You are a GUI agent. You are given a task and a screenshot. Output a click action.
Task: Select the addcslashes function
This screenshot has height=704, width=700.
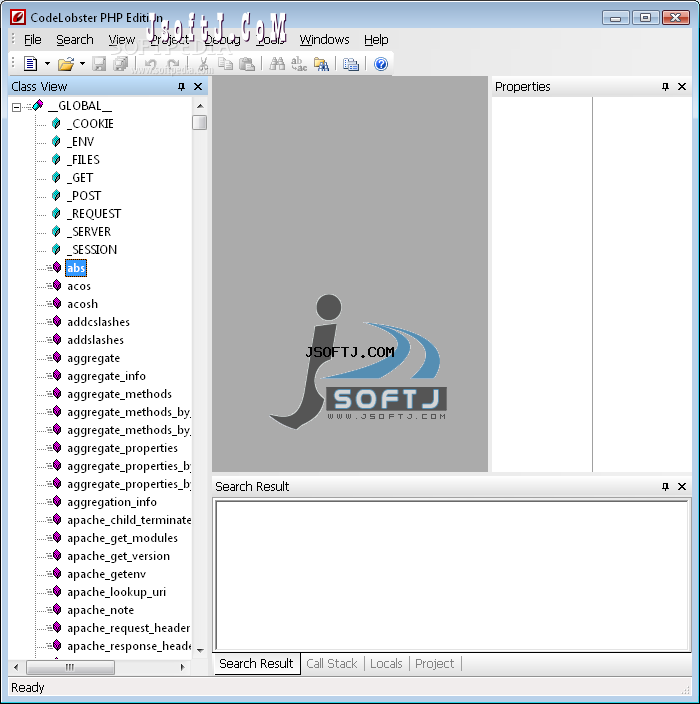[98, 322]
